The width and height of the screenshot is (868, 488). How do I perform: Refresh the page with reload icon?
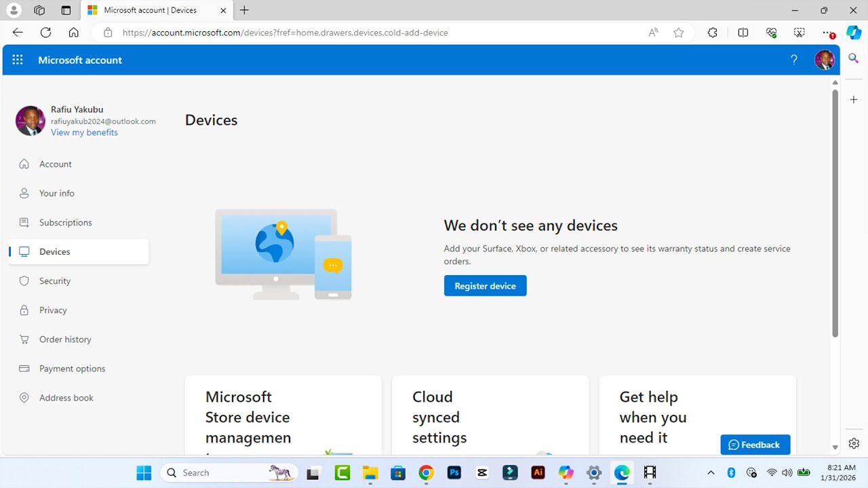click(45, 32)
